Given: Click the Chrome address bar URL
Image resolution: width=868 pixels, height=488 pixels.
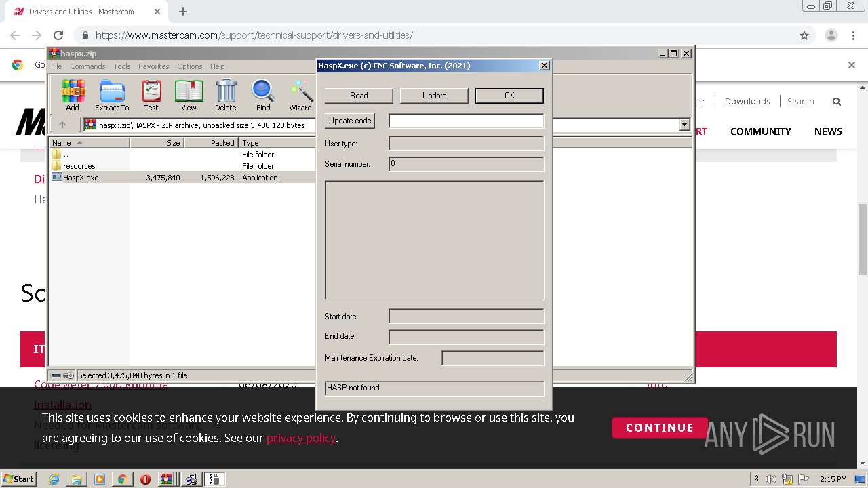Looking at the screenshot, I should [254, 35].
